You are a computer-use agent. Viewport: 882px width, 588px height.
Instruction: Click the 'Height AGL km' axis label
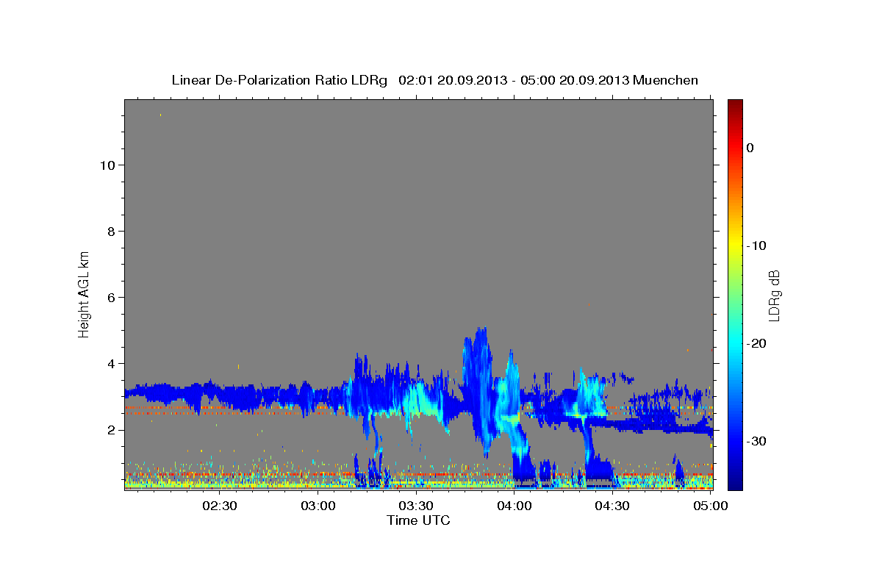coord(84,293)
